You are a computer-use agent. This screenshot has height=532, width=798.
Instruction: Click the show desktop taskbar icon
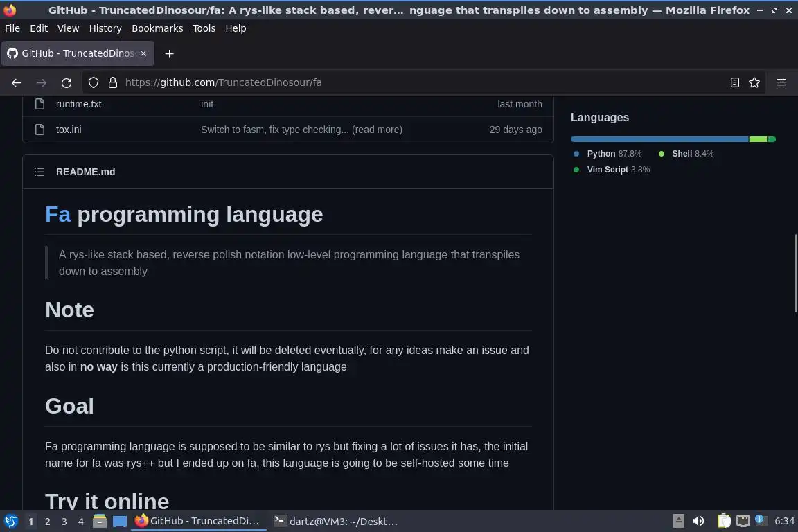pos(120,522)
